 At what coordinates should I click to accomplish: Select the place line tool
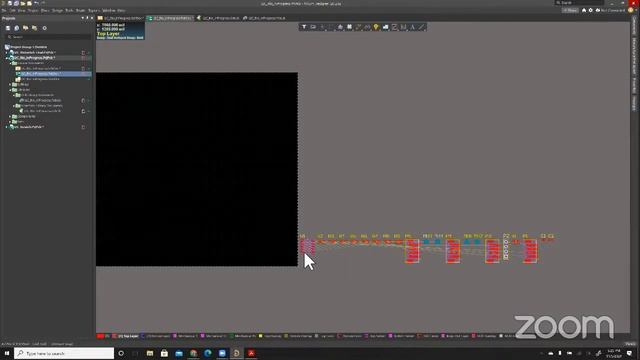tap(421, 27)
